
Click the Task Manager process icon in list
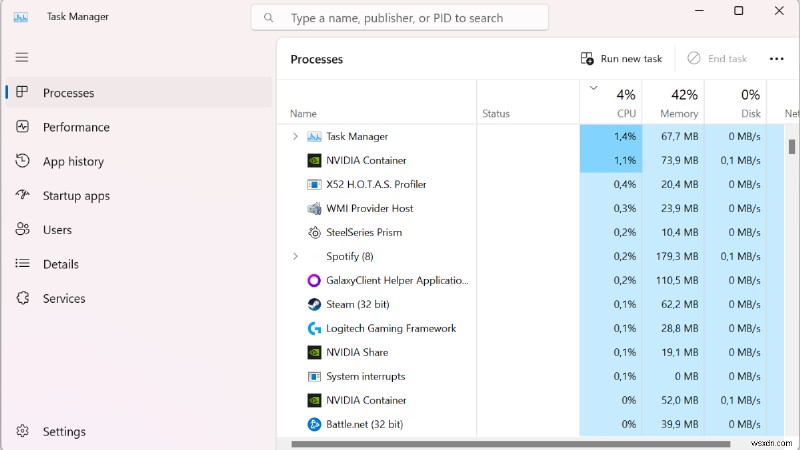click(x=314, y=136)
